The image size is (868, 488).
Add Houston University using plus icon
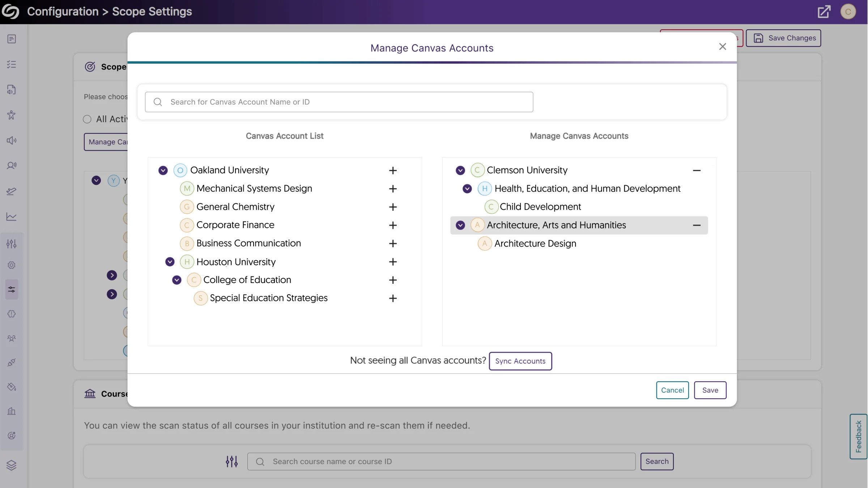pyautogui.click(x=393, y=262)
